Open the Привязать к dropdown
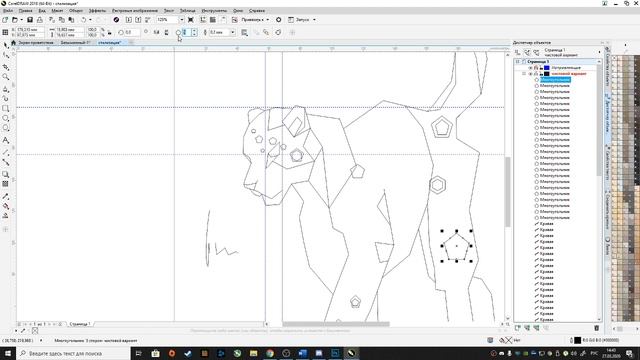 click(x=268, y=20)
